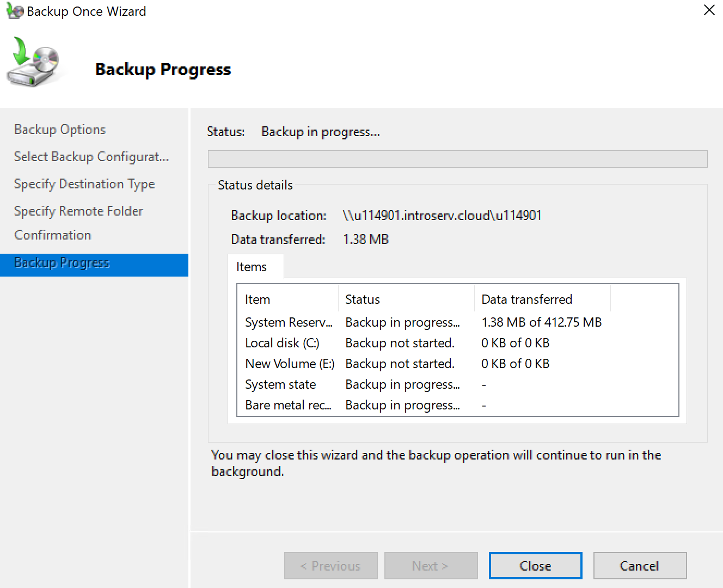The height and width of the screenshot is (588, 723).
Task: Click the backup disk icon in the header
Action: point(34,62)
